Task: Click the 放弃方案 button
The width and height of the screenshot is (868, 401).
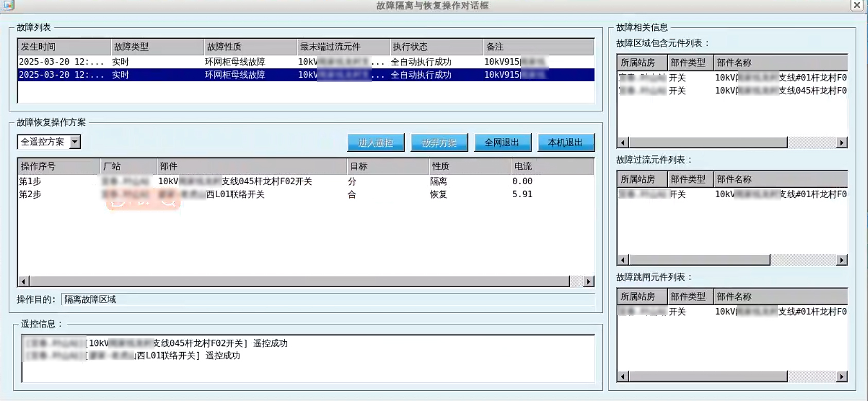Action: point(439,143)
